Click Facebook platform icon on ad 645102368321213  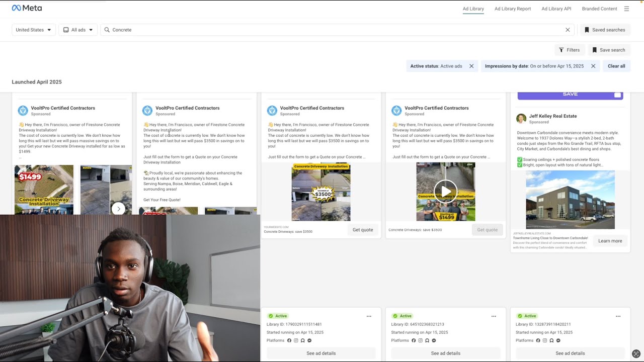(414, 340)
